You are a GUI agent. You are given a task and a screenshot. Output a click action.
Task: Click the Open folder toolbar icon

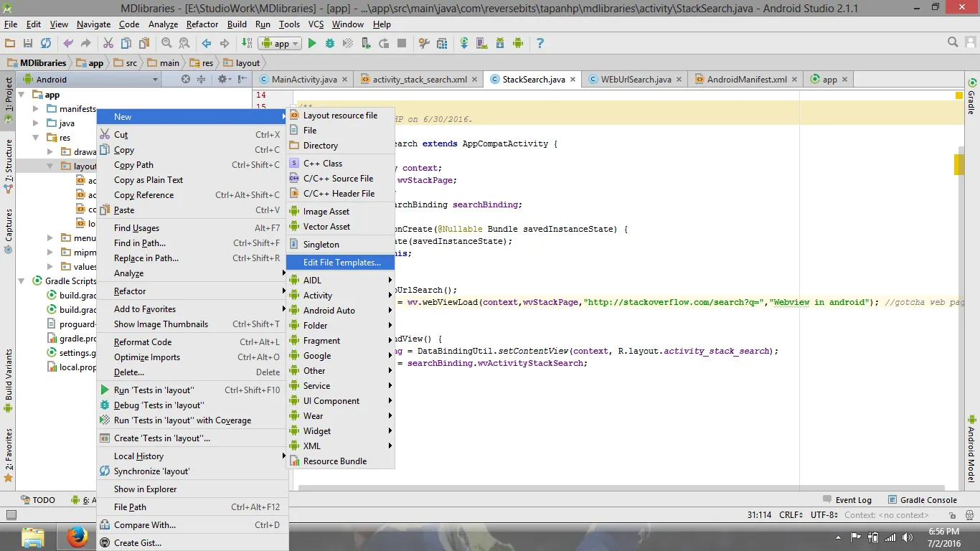10,44
